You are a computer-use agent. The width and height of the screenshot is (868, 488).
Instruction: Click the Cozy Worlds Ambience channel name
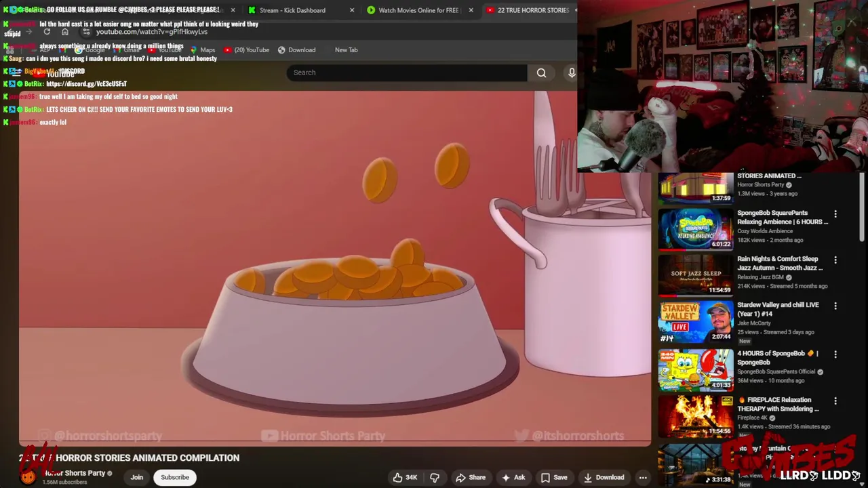[x=765, y=231]
